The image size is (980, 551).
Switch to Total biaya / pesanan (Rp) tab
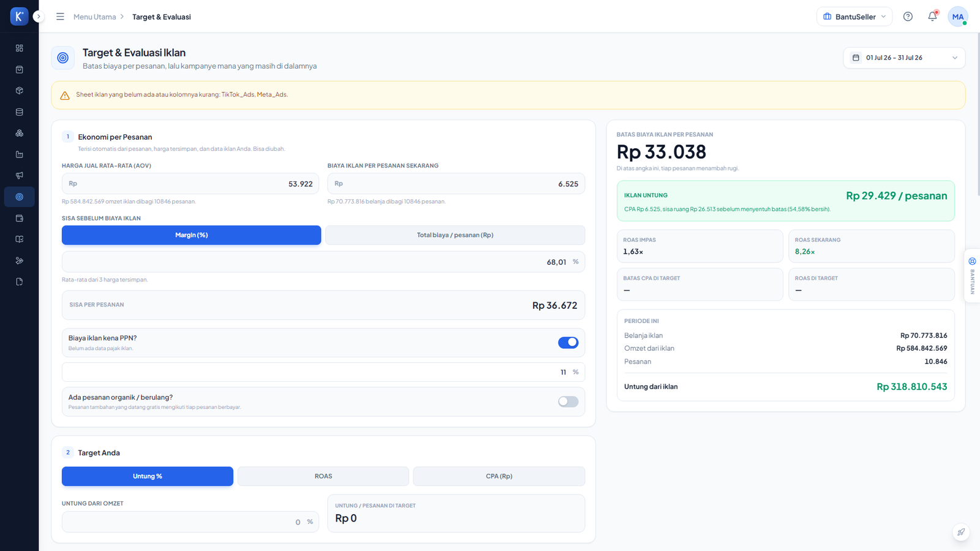455,235
